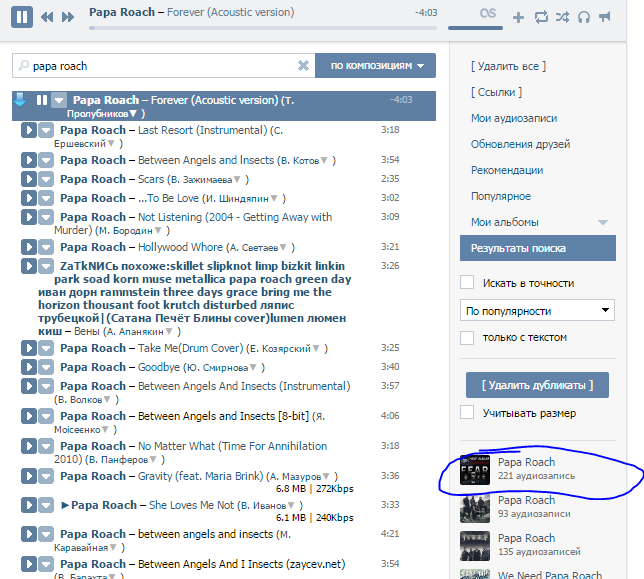Screen dimensions: 644x579
Task: Open 'Мои аудиозаписи' in the sidebar
Action: 513,118
